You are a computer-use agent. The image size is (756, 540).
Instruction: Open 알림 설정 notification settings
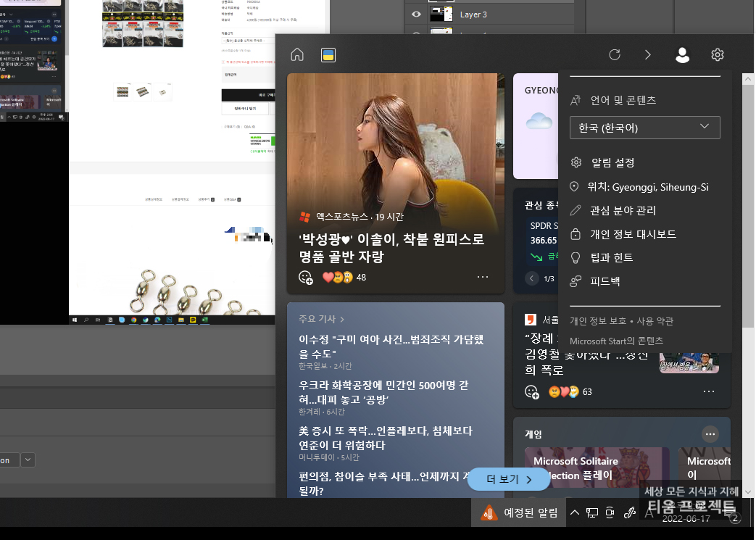602,162
